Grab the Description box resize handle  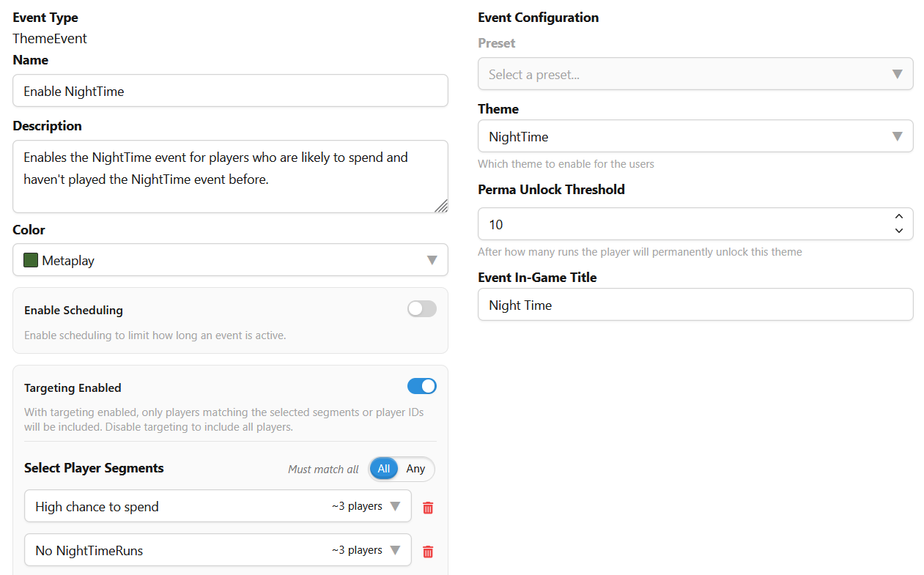(441, 207)
